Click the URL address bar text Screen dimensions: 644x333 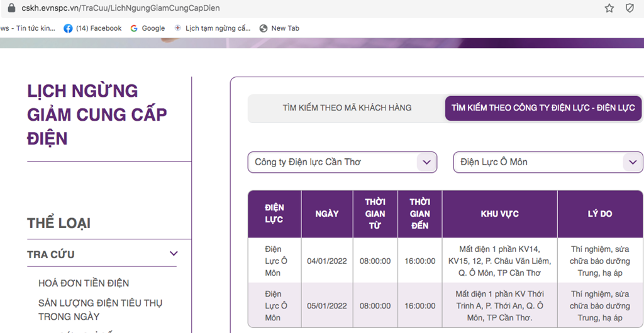click(x=121, y=8)
